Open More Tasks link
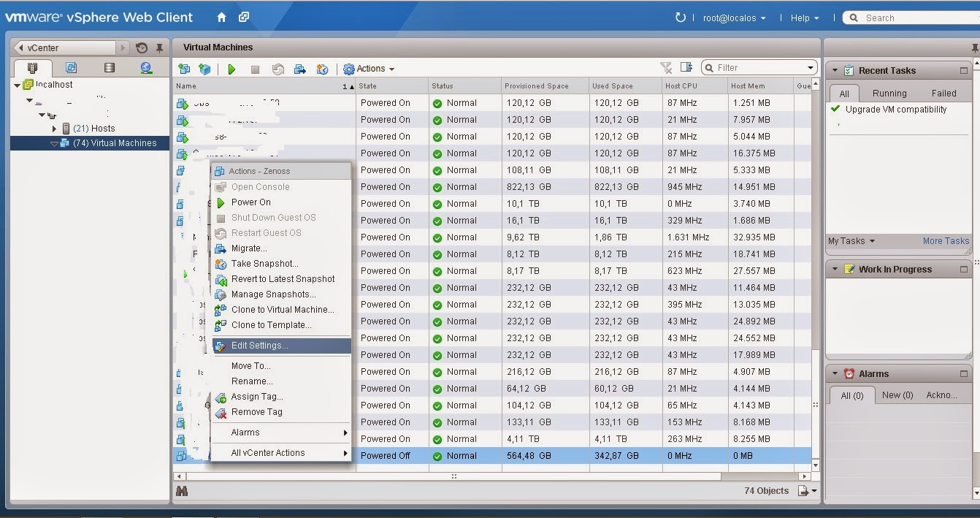Image resolution: width=980 pixels, height=518 pixels. 946,240
